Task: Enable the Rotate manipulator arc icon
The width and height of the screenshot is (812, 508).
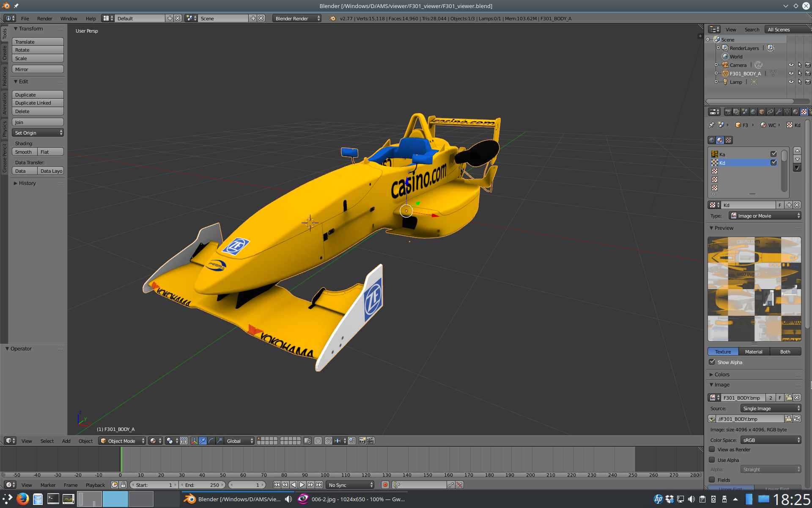Action: tap(211, 441)
